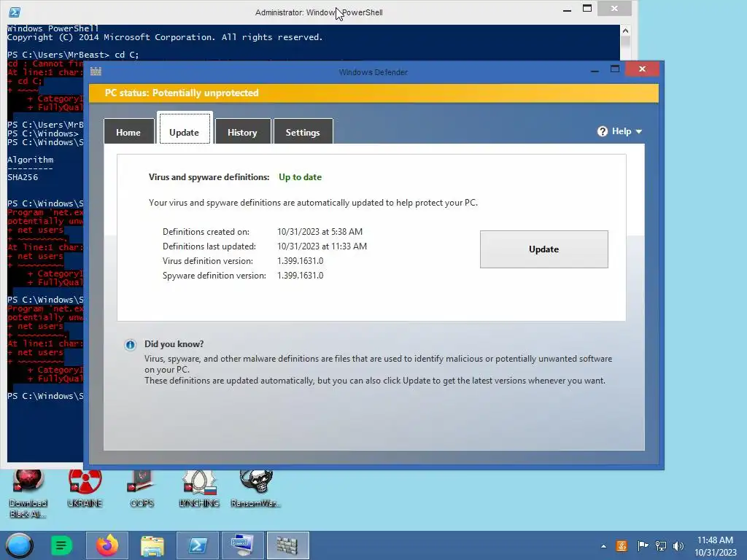The width and height of the screenshot is (747, 560).
Task: Click the Did you know? heading
Action: pos(174,344)
